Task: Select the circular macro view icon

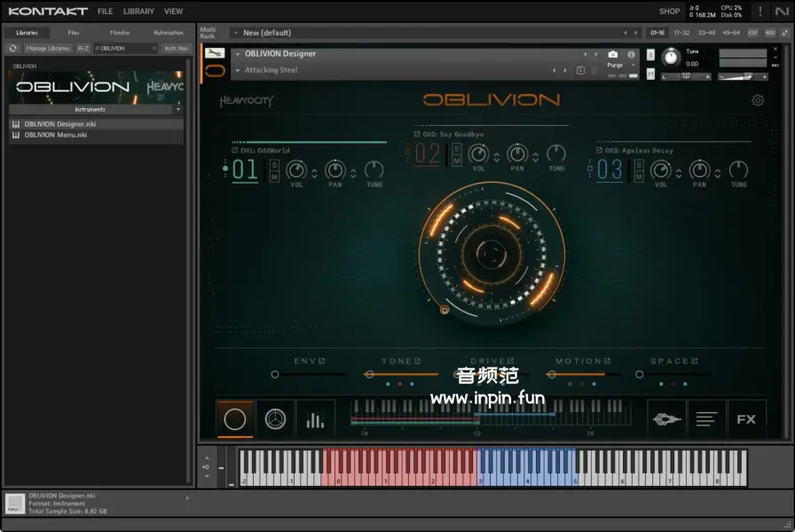Action: click(x=235, y=419)
